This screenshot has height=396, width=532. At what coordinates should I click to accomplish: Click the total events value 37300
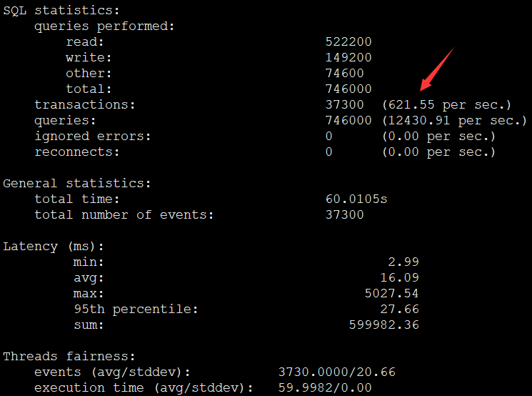(345, 215)
